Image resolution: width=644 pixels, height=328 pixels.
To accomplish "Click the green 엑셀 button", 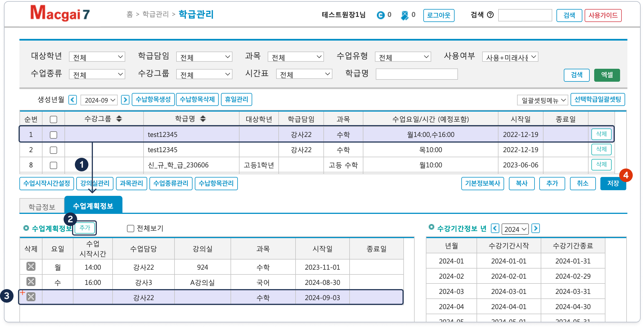I will tap(607, 75).
